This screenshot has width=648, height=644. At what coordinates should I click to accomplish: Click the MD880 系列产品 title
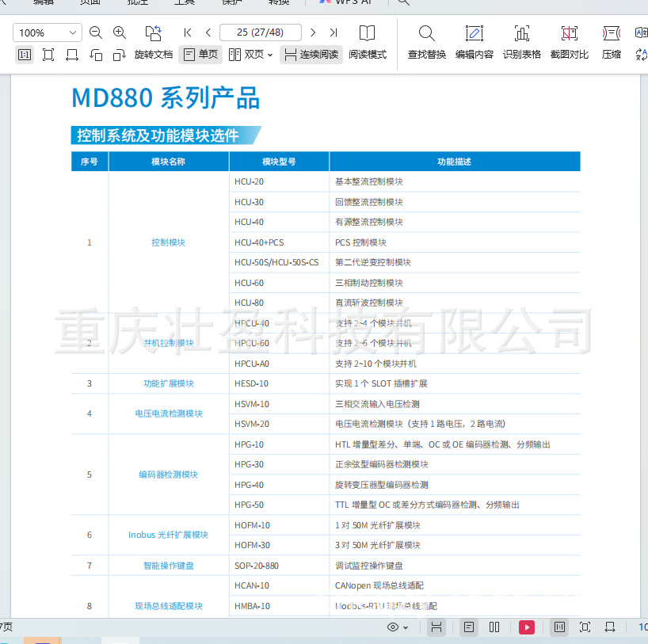tap(166, 98)
